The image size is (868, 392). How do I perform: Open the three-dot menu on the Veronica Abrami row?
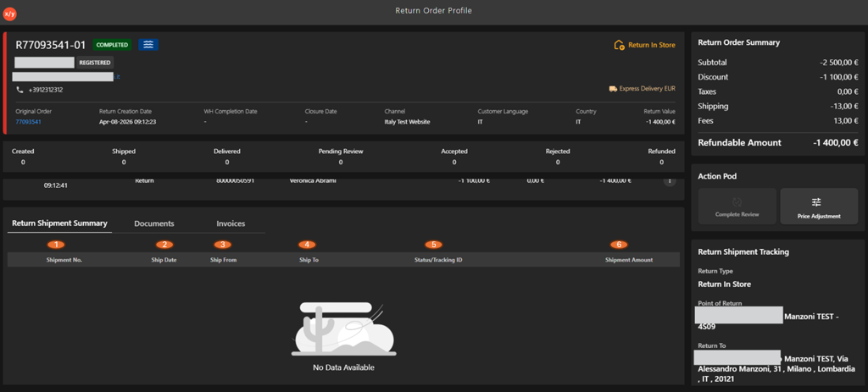coord(670,181)
